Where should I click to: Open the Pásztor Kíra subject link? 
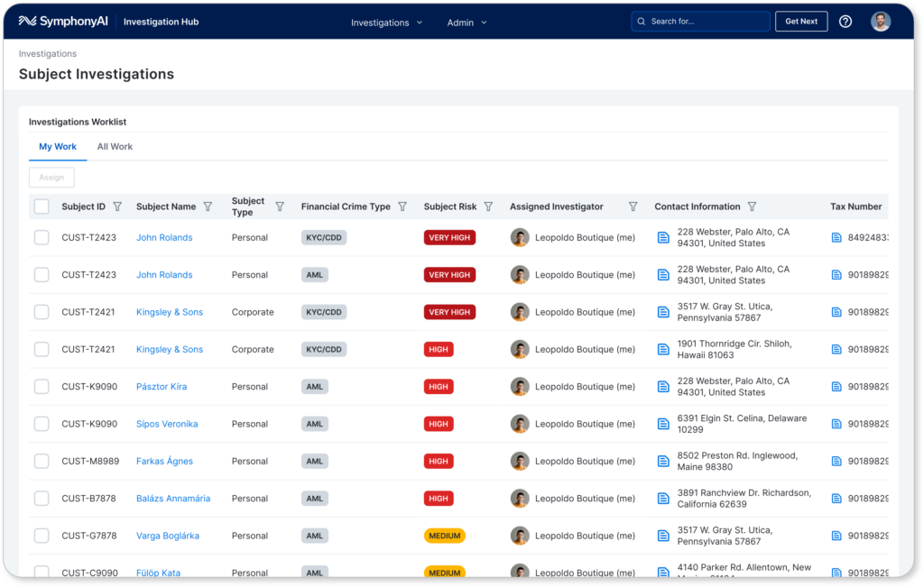tap(161, 386)
